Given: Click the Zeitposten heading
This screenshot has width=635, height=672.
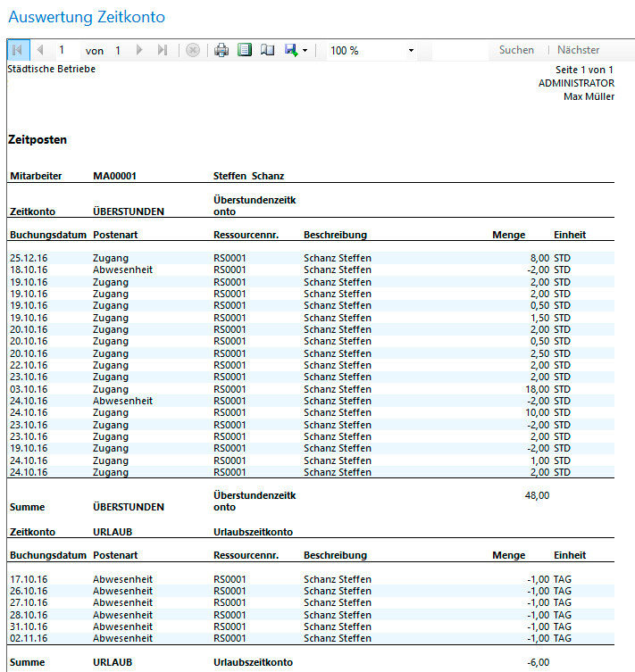Looking at the screenshot, I should (x=38, y=140).
